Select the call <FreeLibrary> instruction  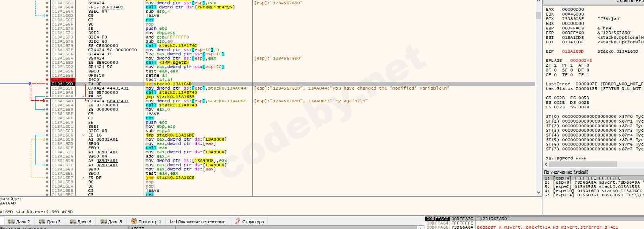pyautogui.click(x=190, y=7)
